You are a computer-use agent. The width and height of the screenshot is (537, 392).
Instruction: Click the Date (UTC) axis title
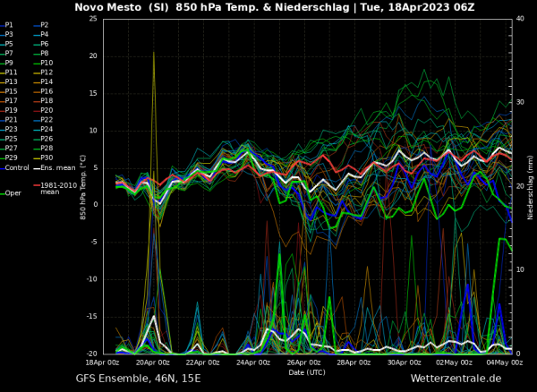coord(307,372)
